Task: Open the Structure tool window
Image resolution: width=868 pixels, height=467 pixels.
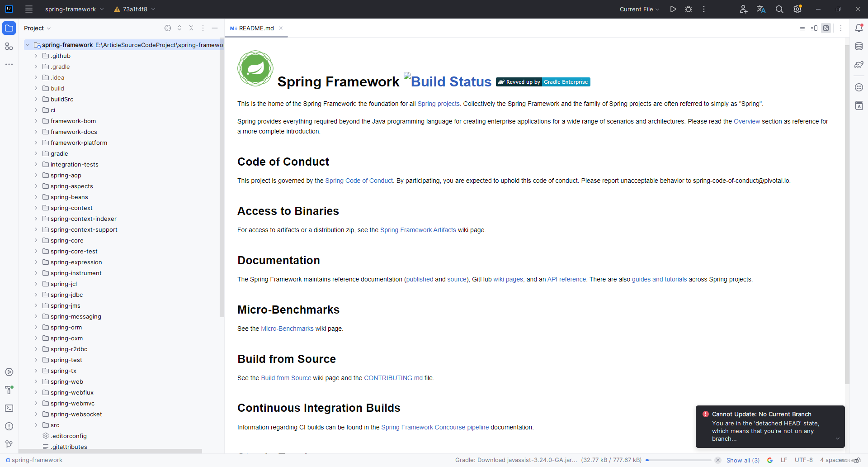Action: [9, 46]
